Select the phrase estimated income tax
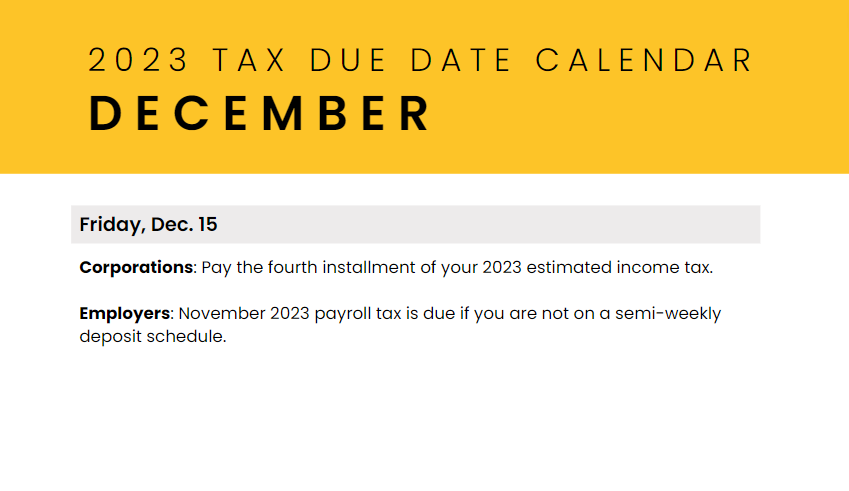Viewport: 849px width, 491px height. tap(619, 267)
